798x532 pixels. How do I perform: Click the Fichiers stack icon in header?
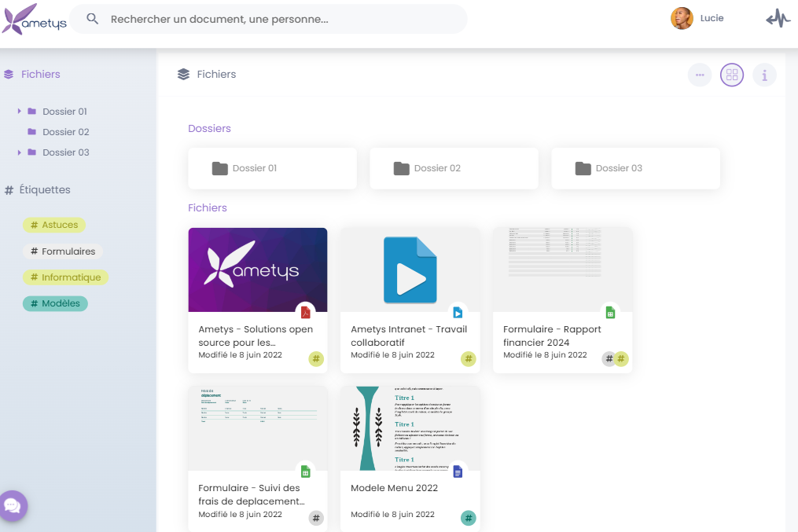point(184,74)
